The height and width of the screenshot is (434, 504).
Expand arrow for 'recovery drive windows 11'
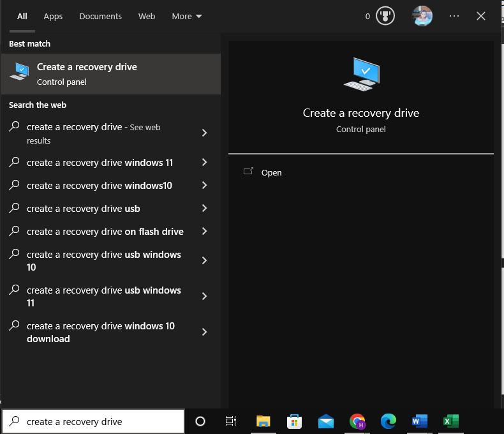(x=204, y=163)
